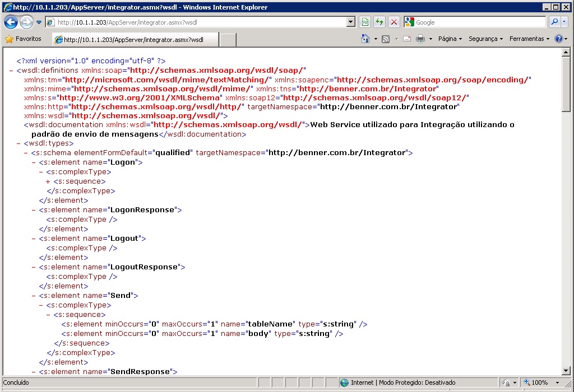The image size is (574, 392).
Task: Click the Print icon in the command bar
Action: pos(420,39)
